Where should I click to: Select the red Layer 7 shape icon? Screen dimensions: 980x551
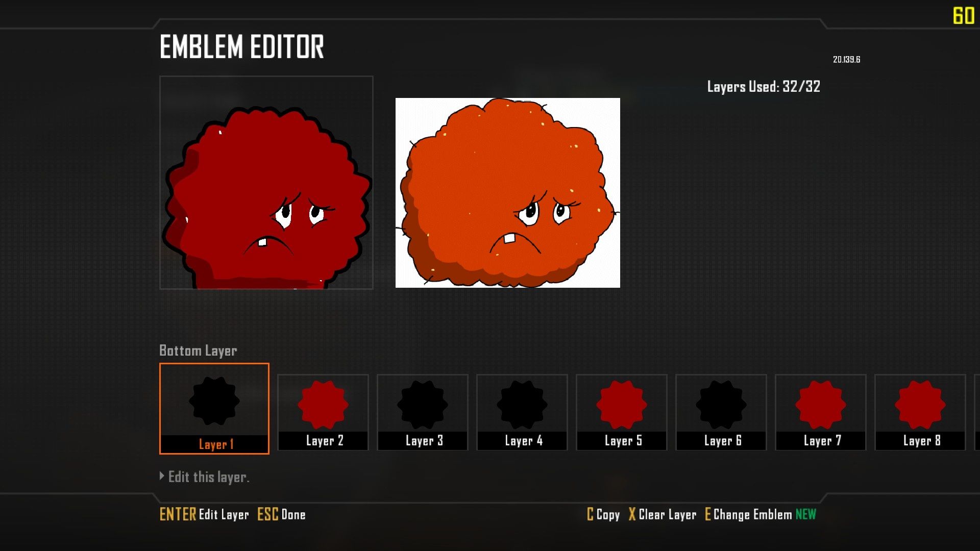821,405
